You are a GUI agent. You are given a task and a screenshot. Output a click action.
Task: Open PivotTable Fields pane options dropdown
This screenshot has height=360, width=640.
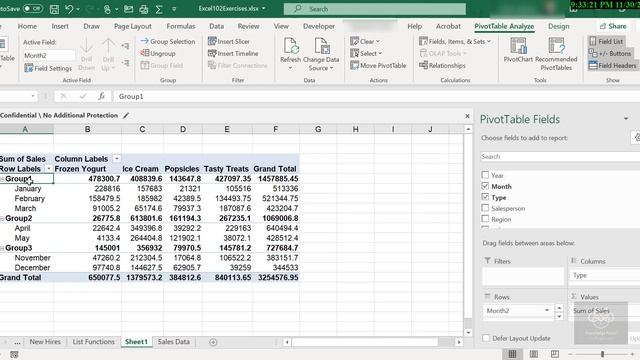[626, 119]
